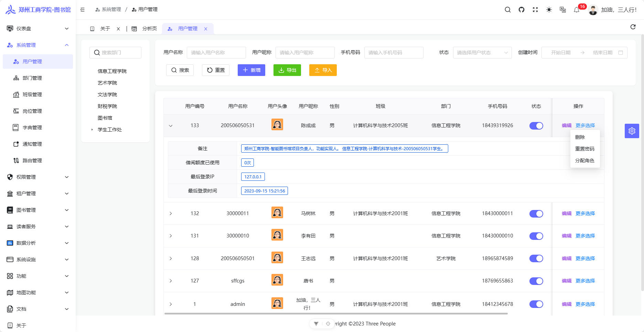Click 编辑 link for admin user
This screenshot has width=644, height=332.
coord(567,304)
